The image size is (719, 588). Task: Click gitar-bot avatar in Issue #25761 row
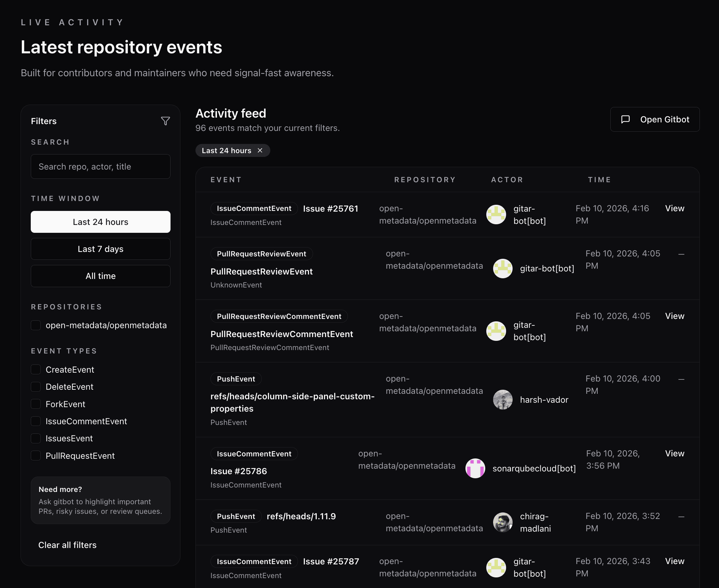point(496,215)
